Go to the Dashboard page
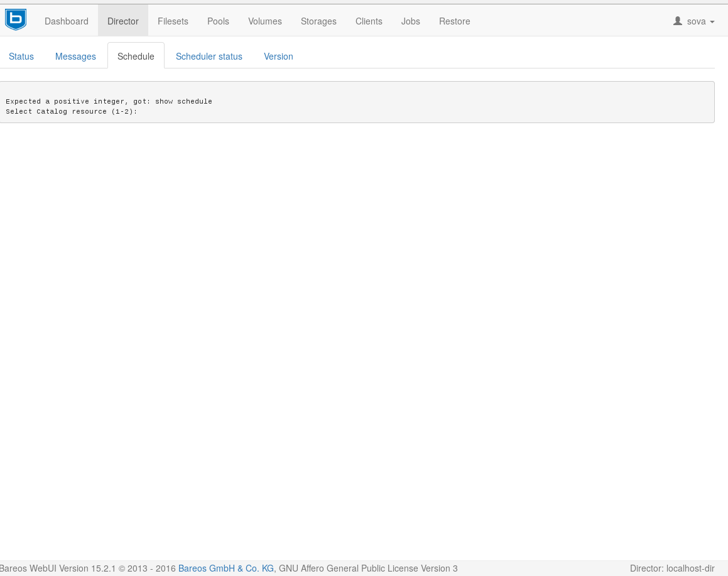Viewport: 728px width, 576px height. 67,21
